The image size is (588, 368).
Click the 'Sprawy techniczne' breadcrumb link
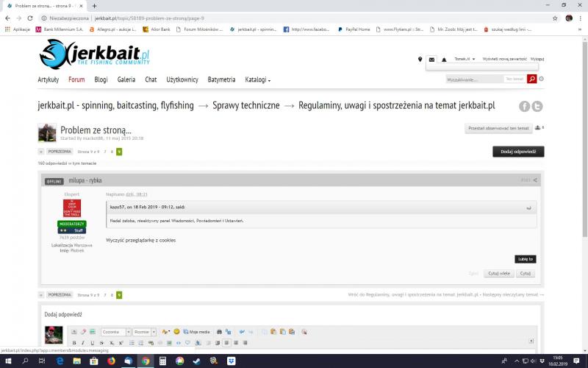pos(245,106)
